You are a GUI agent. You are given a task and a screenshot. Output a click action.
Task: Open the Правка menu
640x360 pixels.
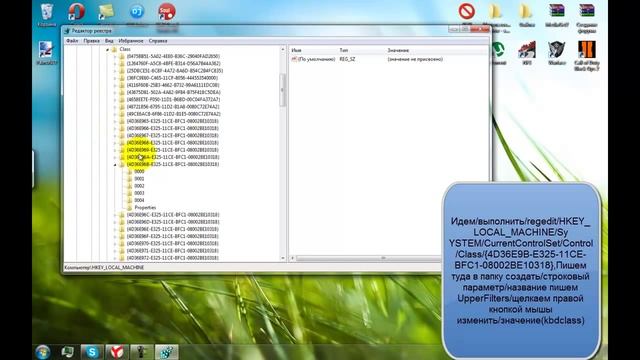(x=91, y=41)
